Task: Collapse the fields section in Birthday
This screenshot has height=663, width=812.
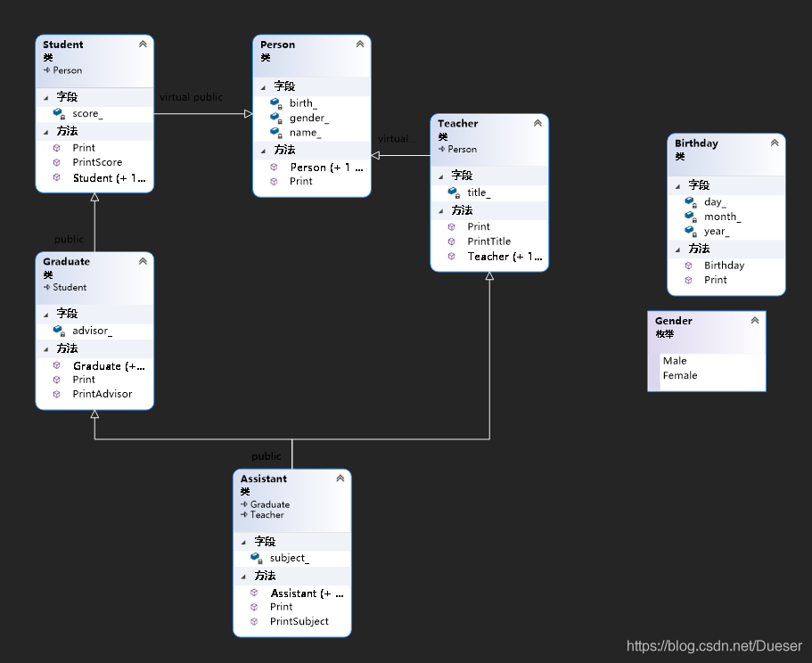Action: click(677, 185)
